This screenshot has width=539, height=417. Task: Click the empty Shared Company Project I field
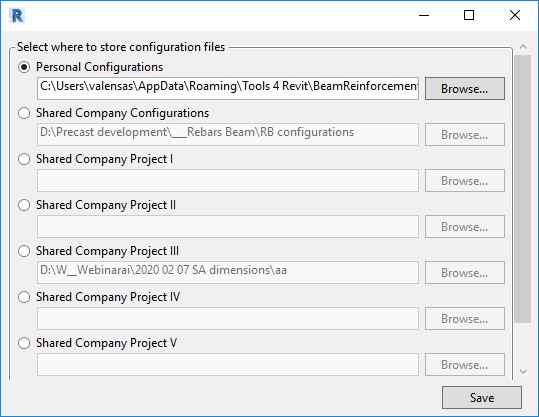point(228,180)
